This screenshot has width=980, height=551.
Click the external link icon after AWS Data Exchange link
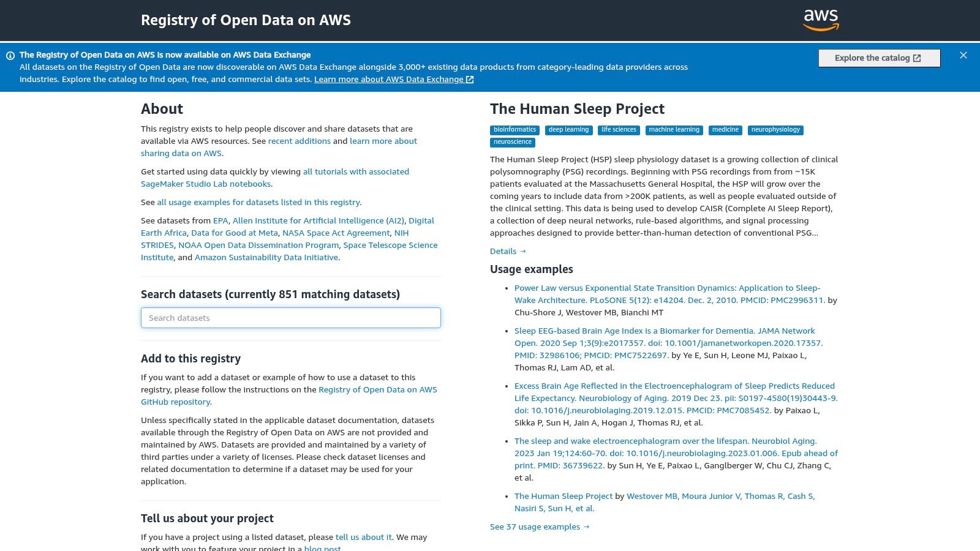(x=469, y=79)
